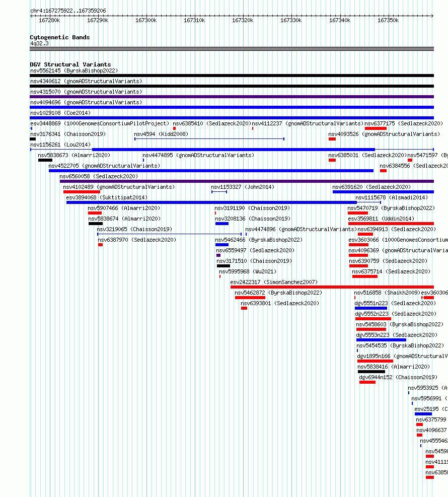448x497 pixels.
Task: Open the nsv3176341 (Chaisson2019) entry
Action: (x=68, y=134)
